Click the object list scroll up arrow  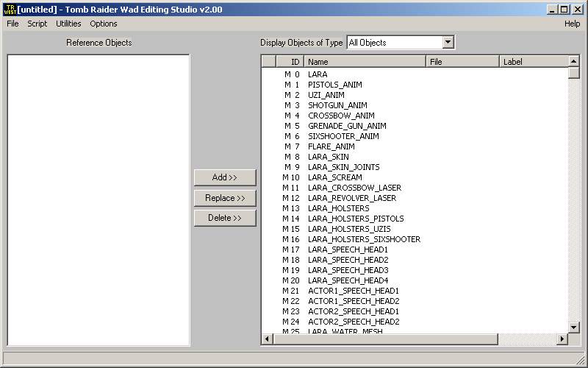[x=574, y=61]
